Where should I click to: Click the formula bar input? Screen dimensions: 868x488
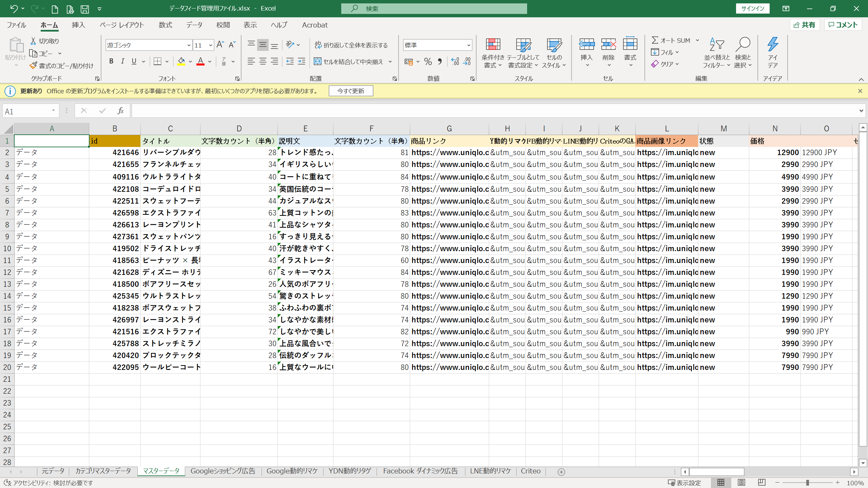tap(495, 111)
